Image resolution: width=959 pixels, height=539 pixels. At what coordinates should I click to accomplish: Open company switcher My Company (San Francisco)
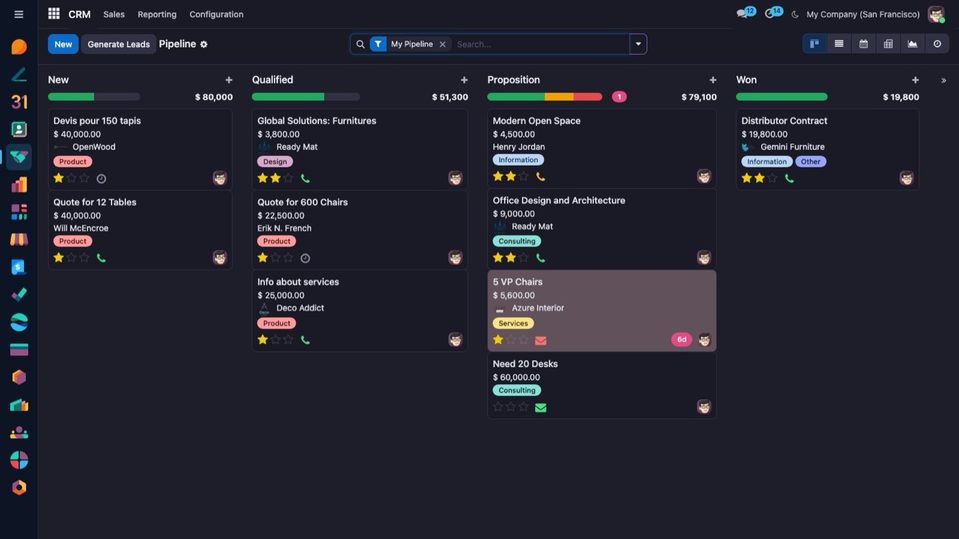click(863, 14)
